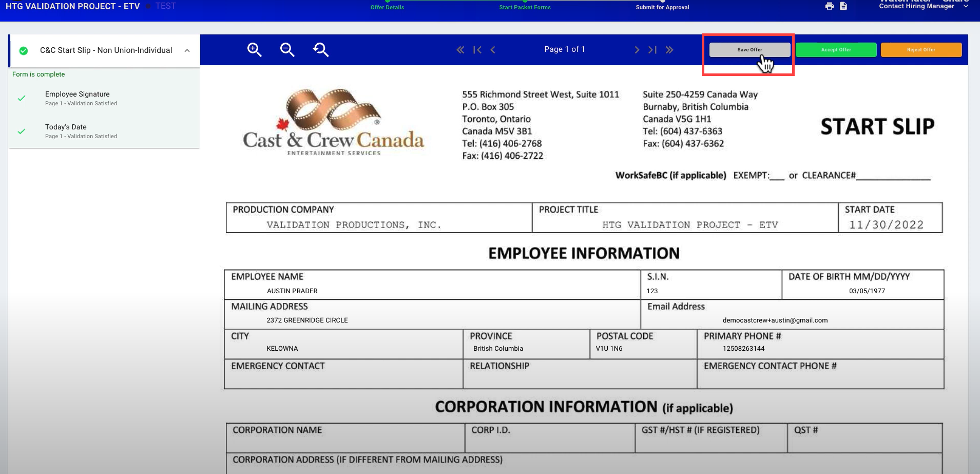The width and height of the screenshot is (980, 474).
Task: Click the email democastcrew+austin@gmail.com
Action: coord(775,320)
